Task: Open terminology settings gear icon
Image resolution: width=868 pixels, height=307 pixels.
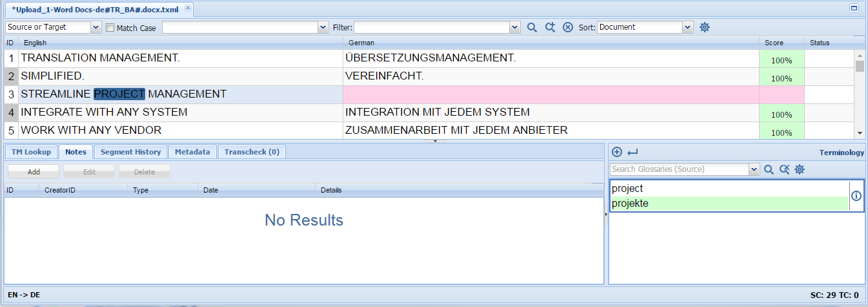Action: [800, 169]
